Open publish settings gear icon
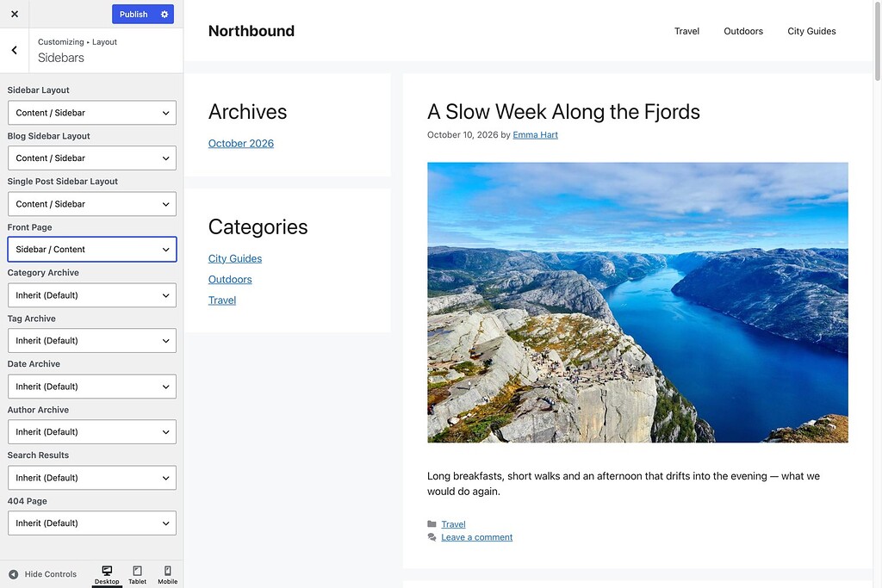882x588 pixels. (165, 14)
